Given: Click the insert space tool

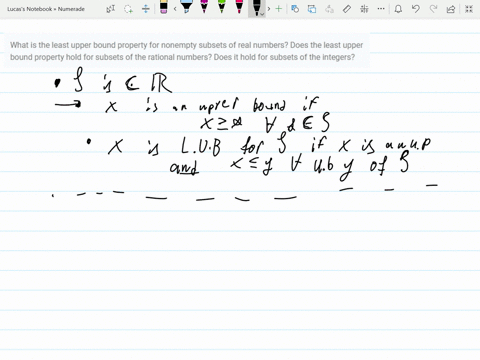Looking at the screenshot, I should (146, 9).
